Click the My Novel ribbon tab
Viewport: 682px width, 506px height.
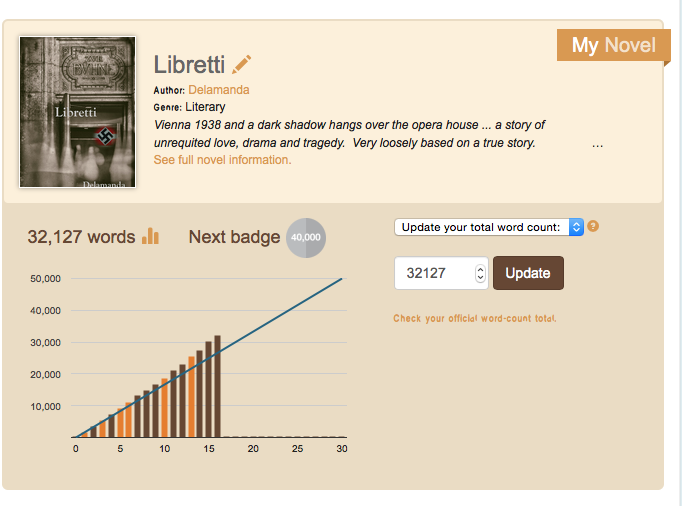tap(613, 45)
